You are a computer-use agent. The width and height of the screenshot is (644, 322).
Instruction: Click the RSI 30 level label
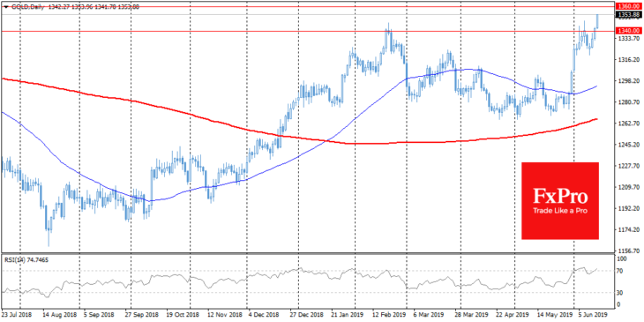[x=619, y=292]
